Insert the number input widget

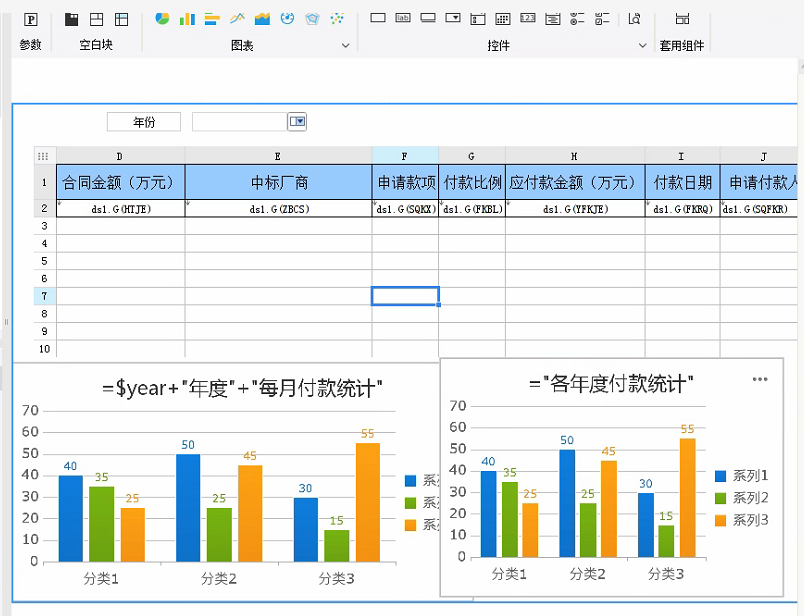tap(527, 18)
